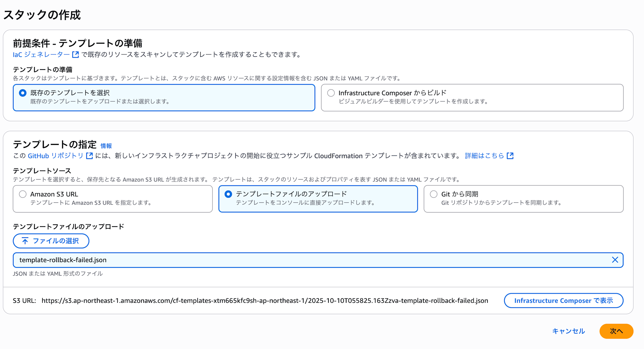644x349 pixels.
Task: Select Git から同期 template source
Action: click(433, 194)
